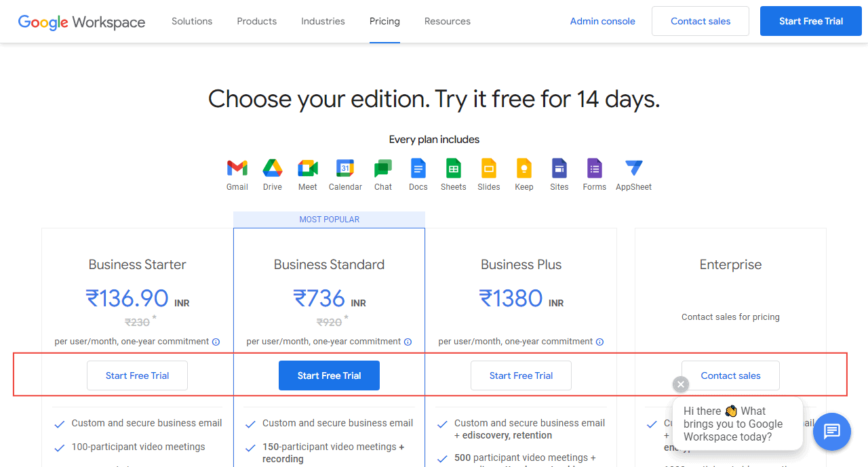Image resolution: width=868 pixels, height=467 pixels.
Task: Select the Sheets icon
Action: tap(453, 169)
